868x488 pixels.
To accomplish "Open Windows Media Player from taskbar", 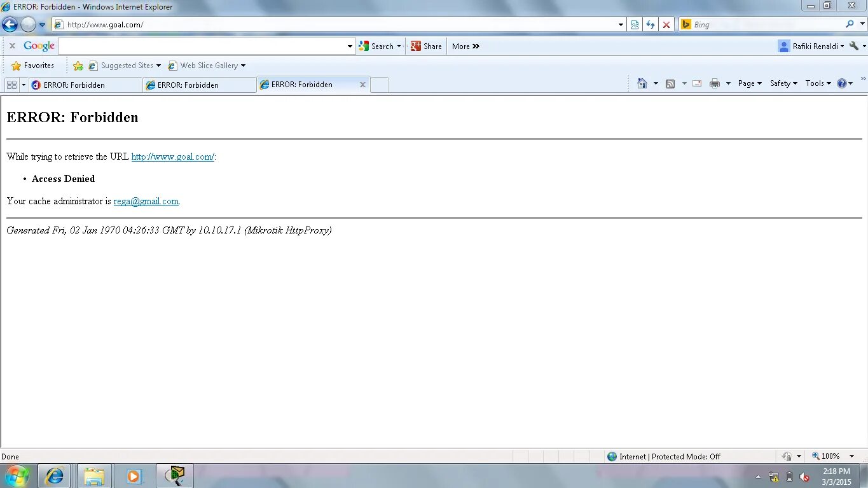I will (134, 476).
